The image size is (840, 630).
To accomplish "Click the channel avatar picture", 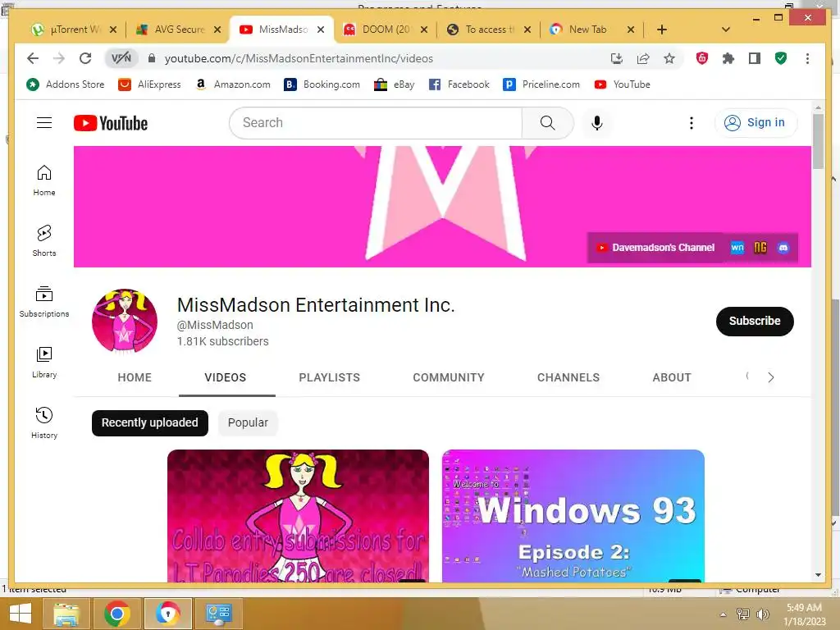I will pos(125,321).
